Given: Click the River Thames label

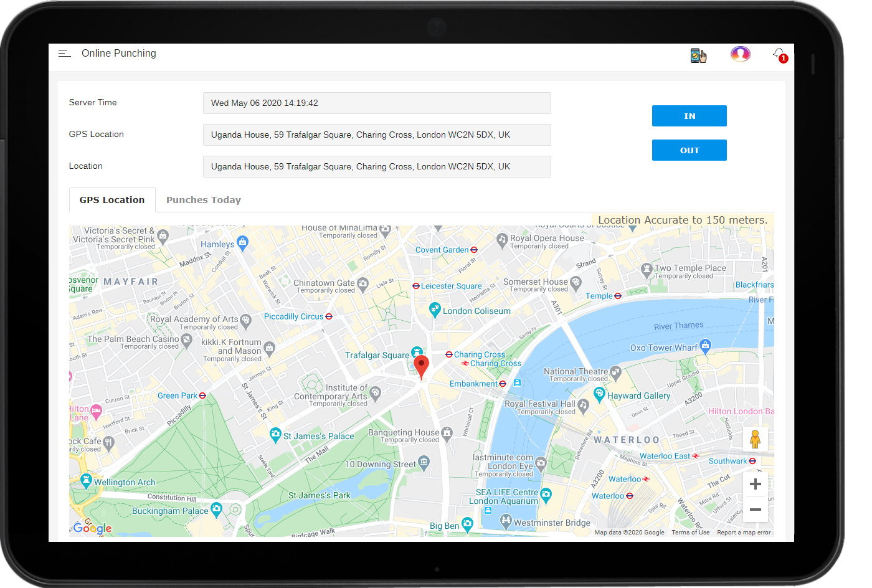Looking at the screenshot, I should coord(678,326).
